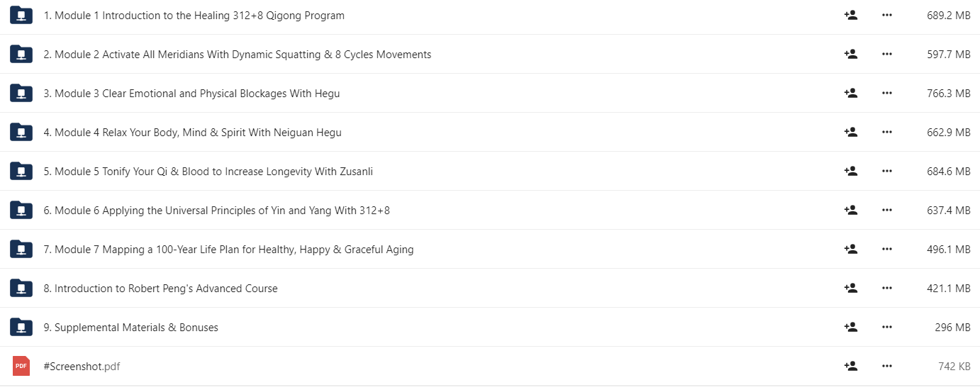Click share icon for #Screenshot.pdf

(x=851, y=366)
